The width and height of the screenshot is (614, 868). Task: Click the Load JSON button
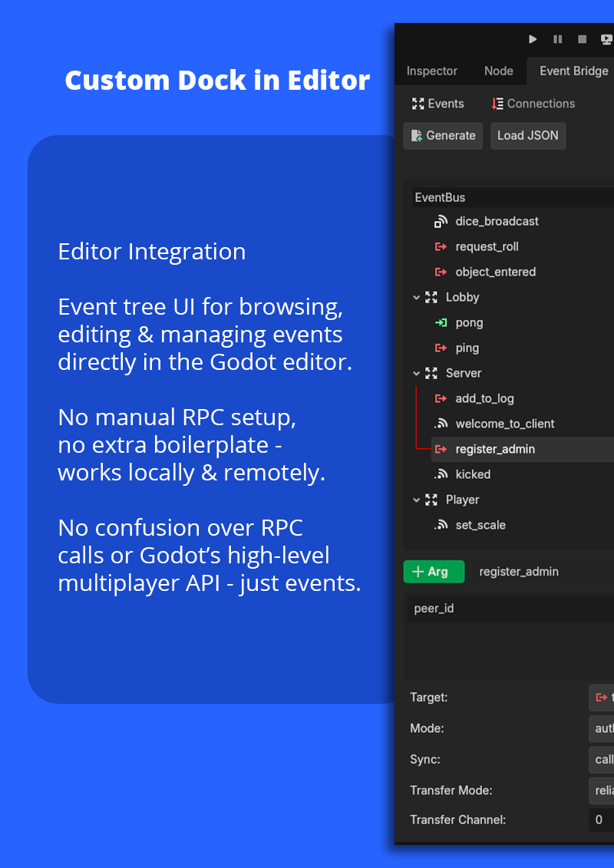[528, 136]
